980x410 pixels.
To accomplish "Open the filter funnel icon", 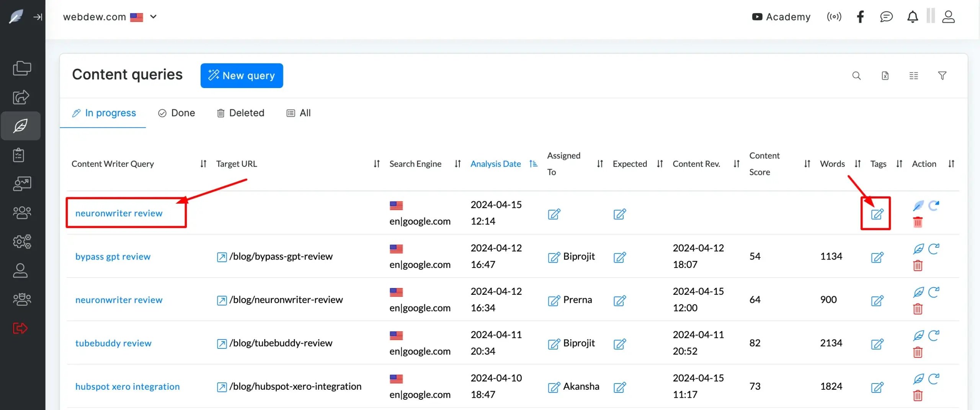I will pyautogui.click(x=942, y=76).
